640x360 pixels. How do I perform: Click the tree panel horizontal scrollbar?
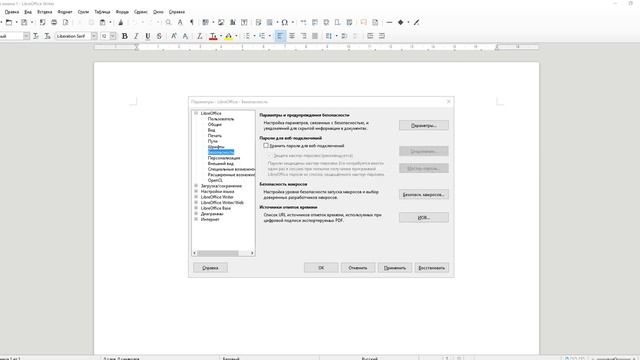click(x=218, y=253)
